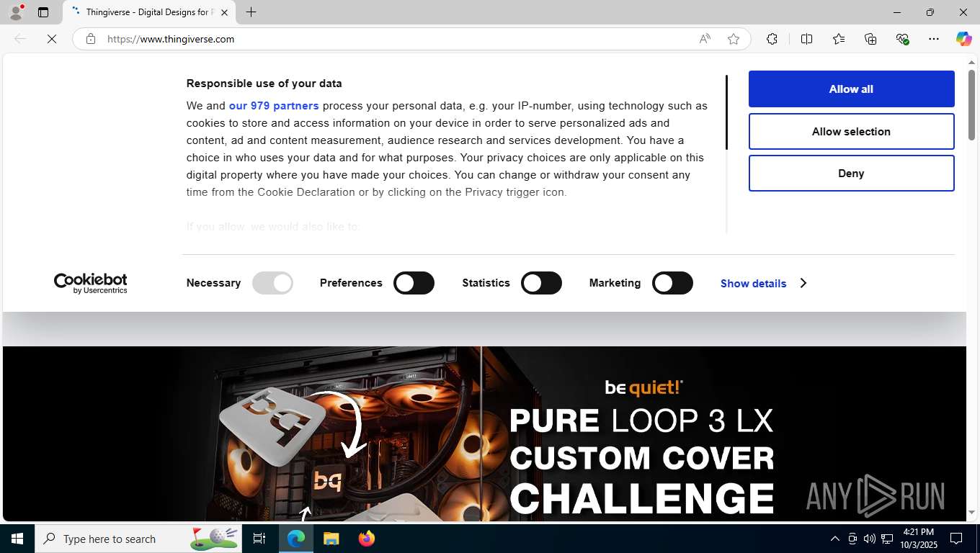Stop loading the page
The image size is (980, 553).
(x=52, y=39)
